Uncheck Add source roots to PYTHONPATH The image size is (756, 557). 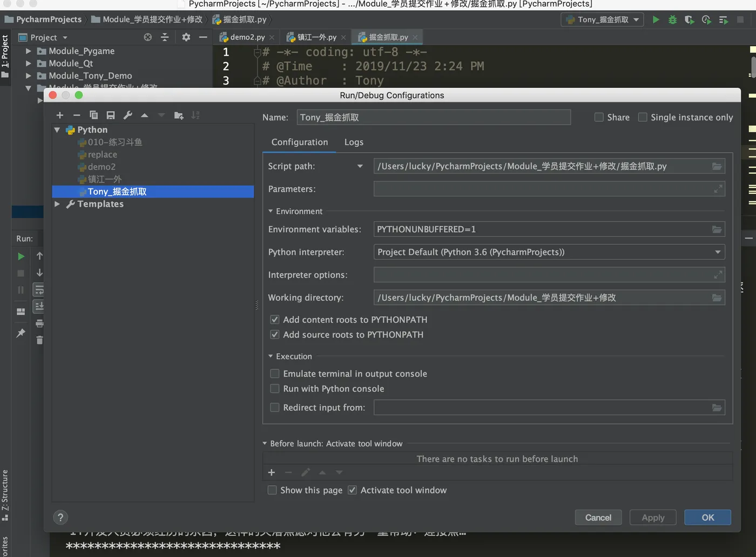point(274,335)
